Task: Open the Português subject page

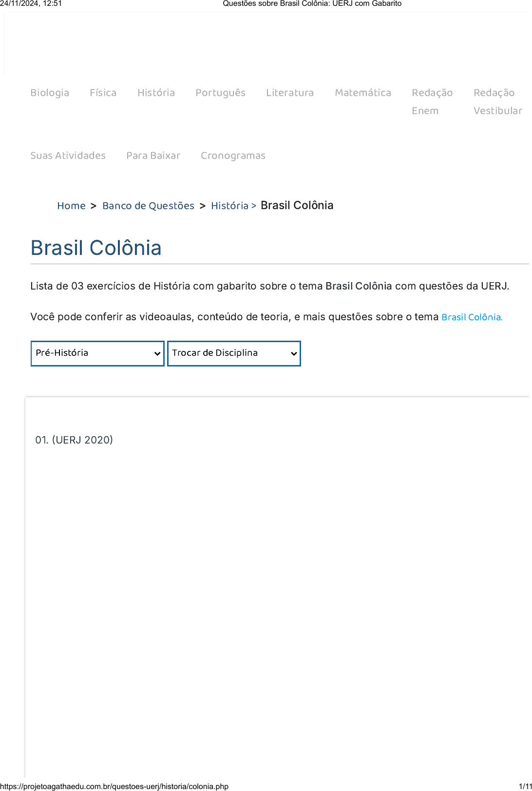Action: pos(220,93)
